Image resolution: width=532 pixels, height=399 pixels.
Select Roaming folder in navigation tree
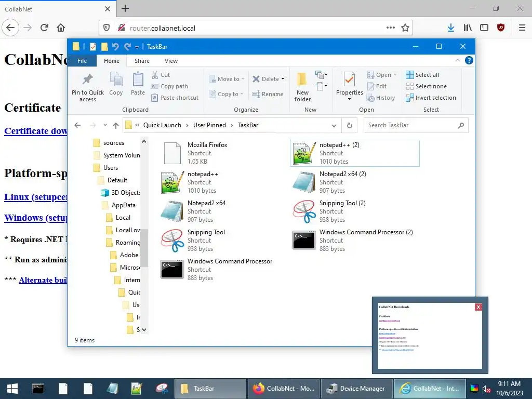pyautogui.click(x=123, y=242)
